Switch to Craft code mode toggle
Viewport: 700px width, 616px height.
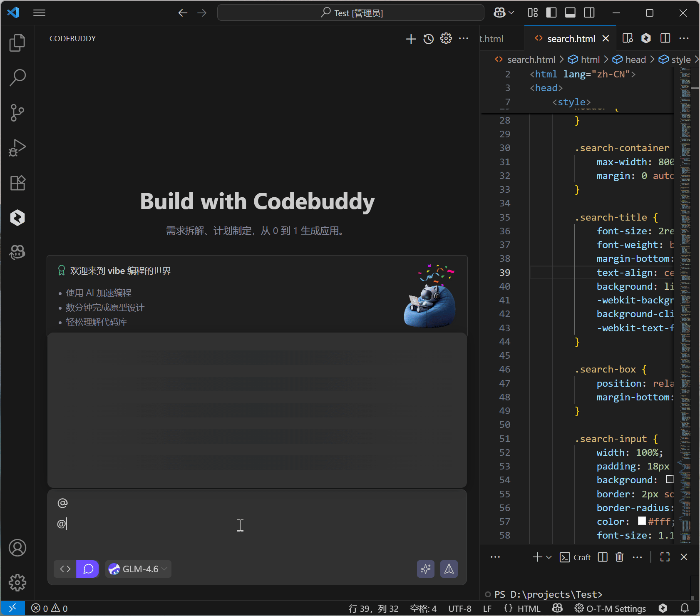pos(65,569)
